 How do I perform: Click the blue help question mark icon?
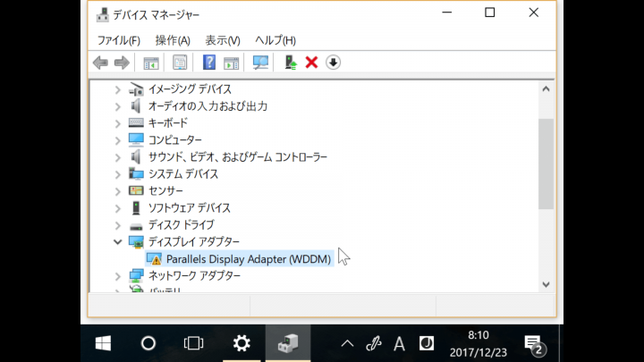pyautogui.click(x=209, y=63)
